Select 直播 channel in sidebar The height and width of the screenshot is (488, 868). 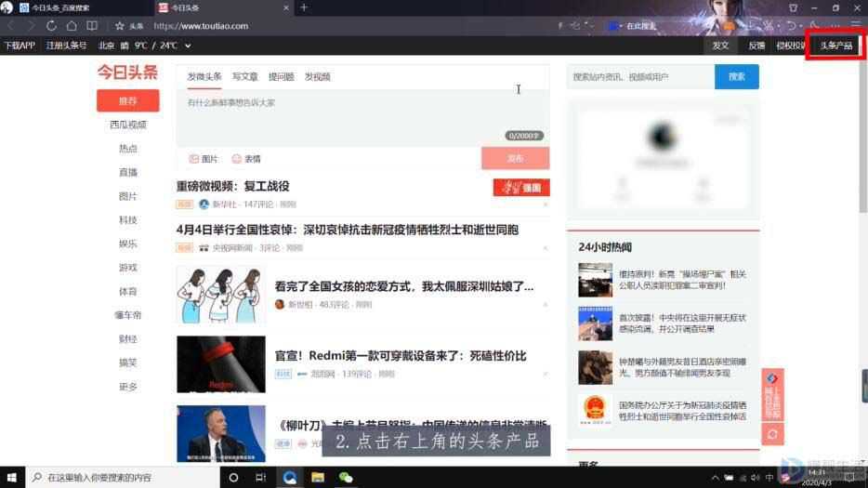pyautogui.click(x=128, y=172)
